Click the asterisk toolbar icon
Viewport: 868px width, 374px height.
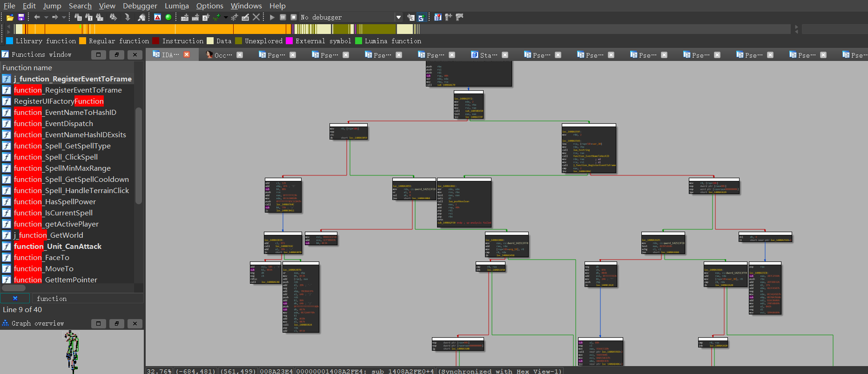coord(235,17)
